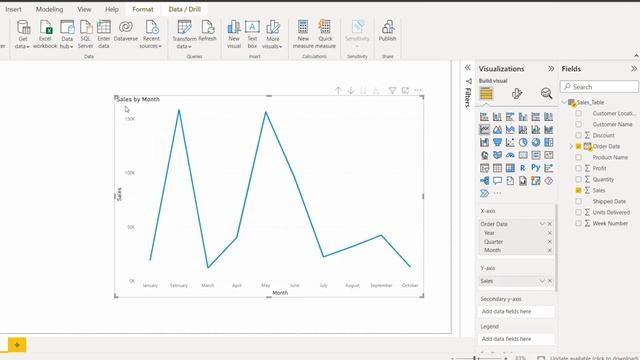Uncheck the Sales field
The width and height of the screenshot is (640, 360).
pos(578,190)
